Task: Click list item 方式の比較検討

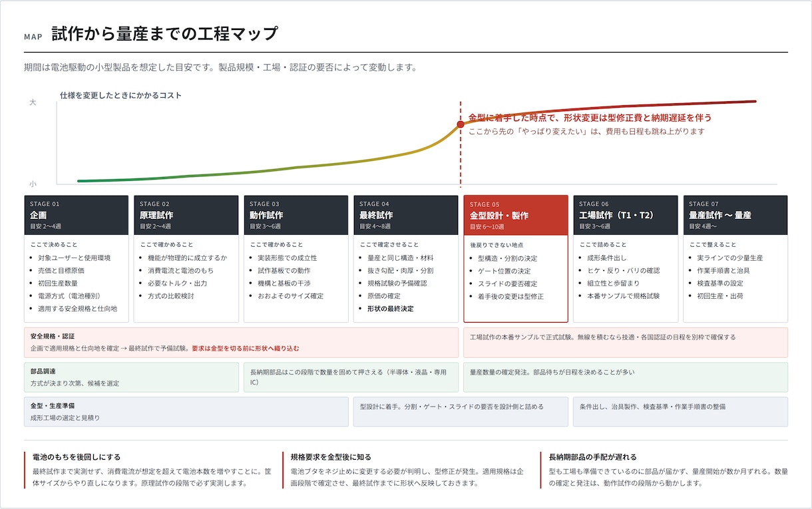Action: click(171, 296)
